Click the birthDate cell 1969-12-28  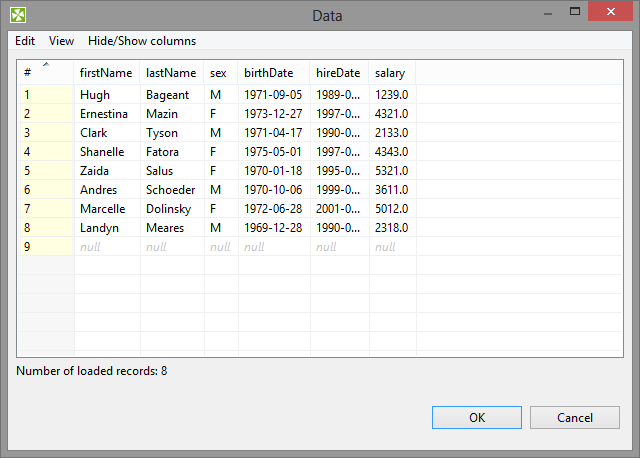click(x=273, y=228)
